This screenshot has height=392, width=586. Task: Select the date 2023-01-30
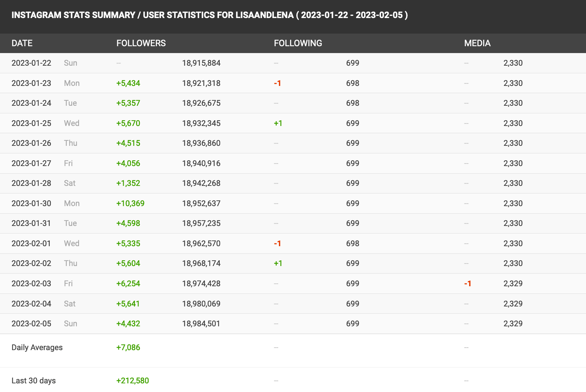coord(31,204)
